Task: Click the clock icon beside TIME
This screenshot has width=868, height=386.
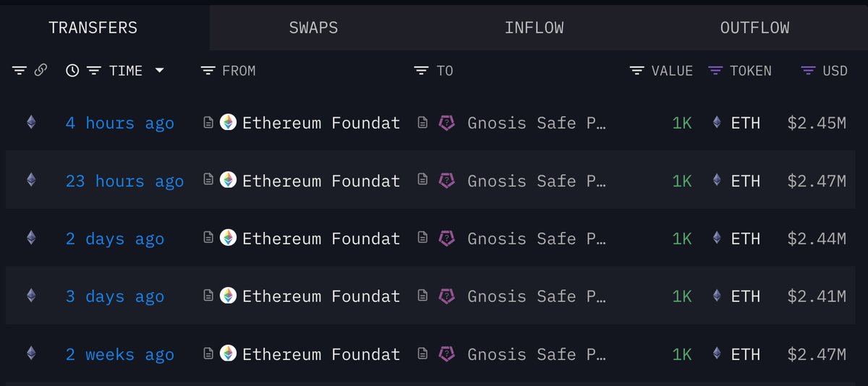Action: [x=72, y=70]
